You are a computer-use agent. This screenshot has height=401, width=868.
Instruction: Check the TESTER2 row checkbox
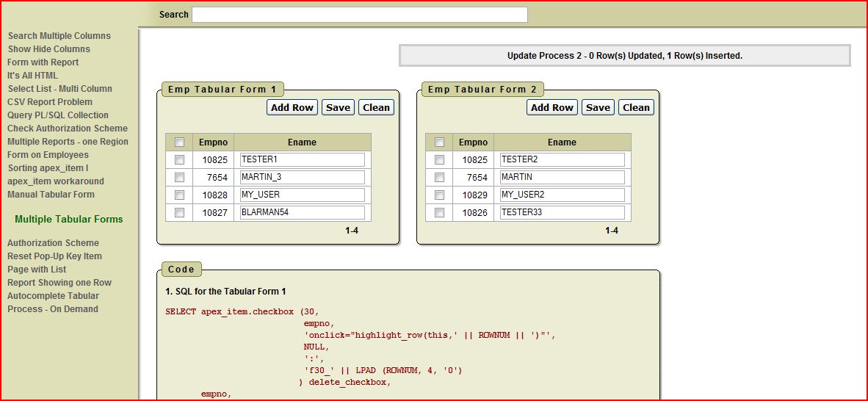point(439,159)
